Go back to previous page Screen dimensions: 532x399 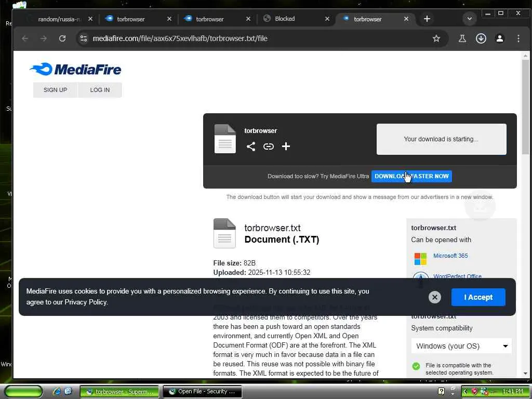coord(25,38)
